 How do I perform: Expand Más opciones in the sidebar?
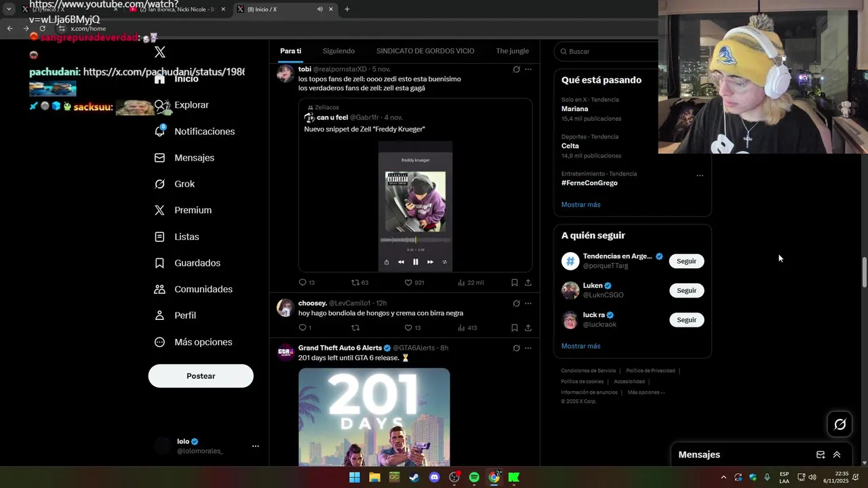(x=193, y=342)
